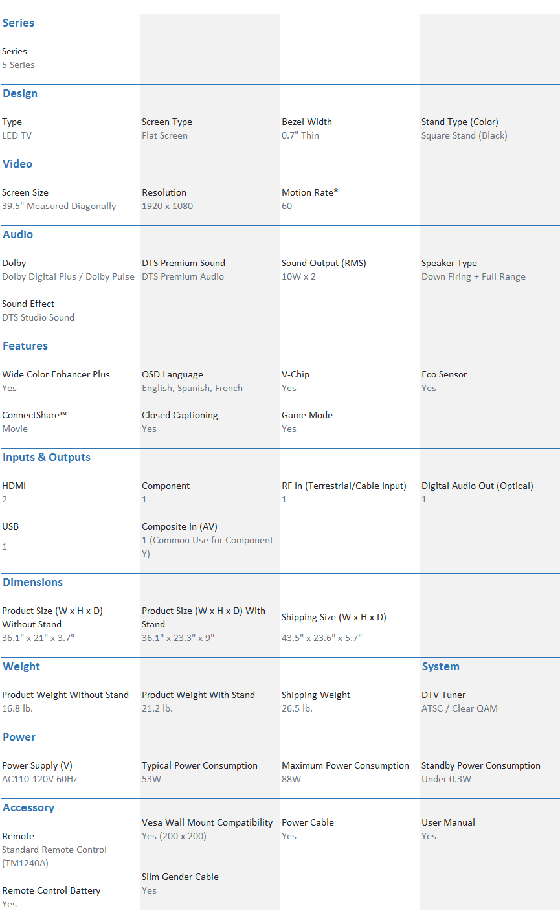This screenshot has width=560, height=924.
Task: Click the System section heading
Action: 440,667
